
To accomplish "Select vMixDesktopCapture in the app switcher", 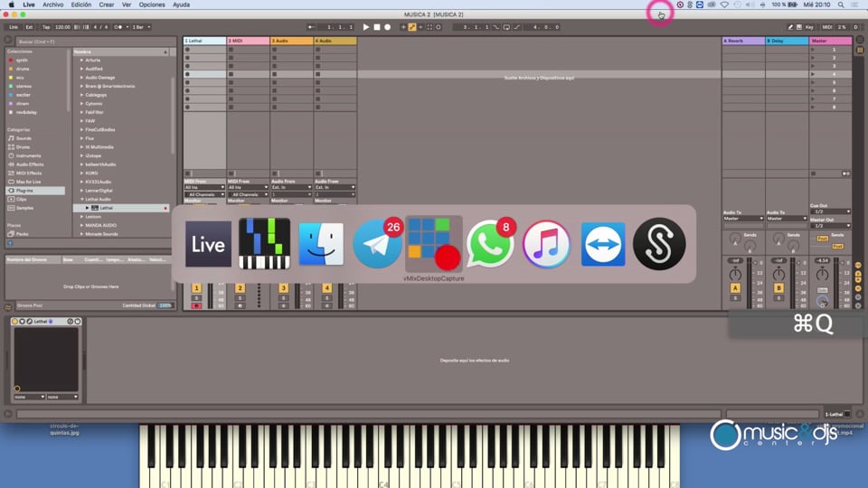I will click(x=433, y=244).
